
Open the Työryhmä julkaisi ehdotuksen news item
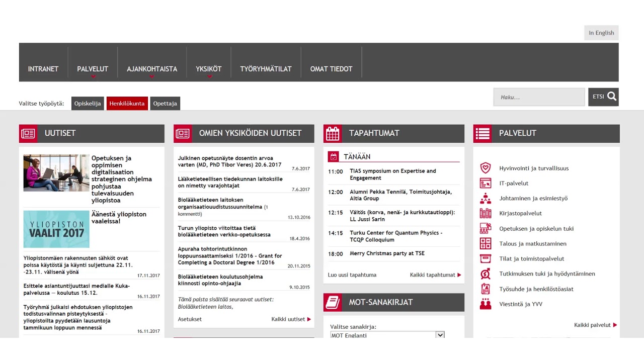coord(78,317)
